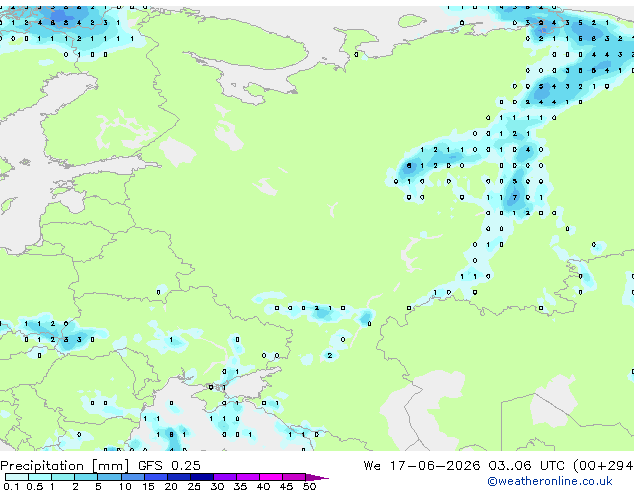Click the '30' legend scale label
The height and width of the screenshot is (490, 634).
pyautogui.click(x=217, y=486)
